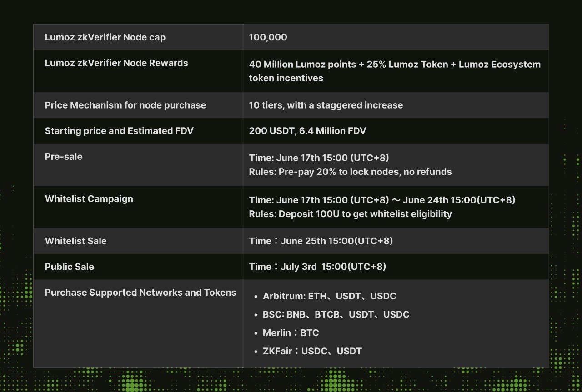Click 'Price Mechanism for node purchase' label
Image resolution: width=582 pixels, height=392 pixels.
pyautogui.click(x=125, y=105)
